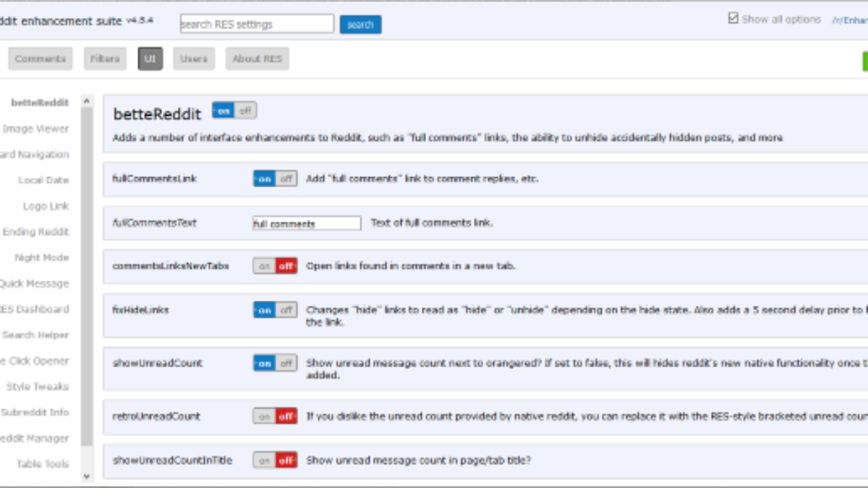Select Subreddit Info in the module list

(35, 412)
